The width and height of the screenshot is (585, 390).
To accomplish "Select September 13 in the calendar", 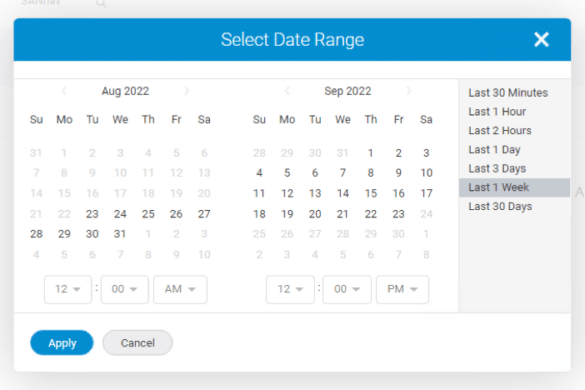I will coord(315,193).
